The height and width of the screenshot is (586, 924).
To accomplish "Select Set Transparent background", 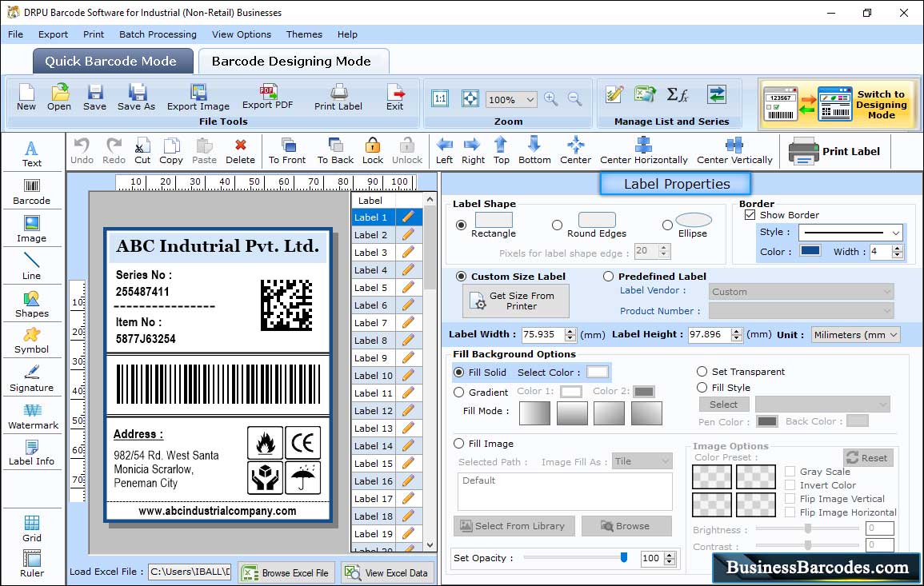I will (x=702, y=372).
